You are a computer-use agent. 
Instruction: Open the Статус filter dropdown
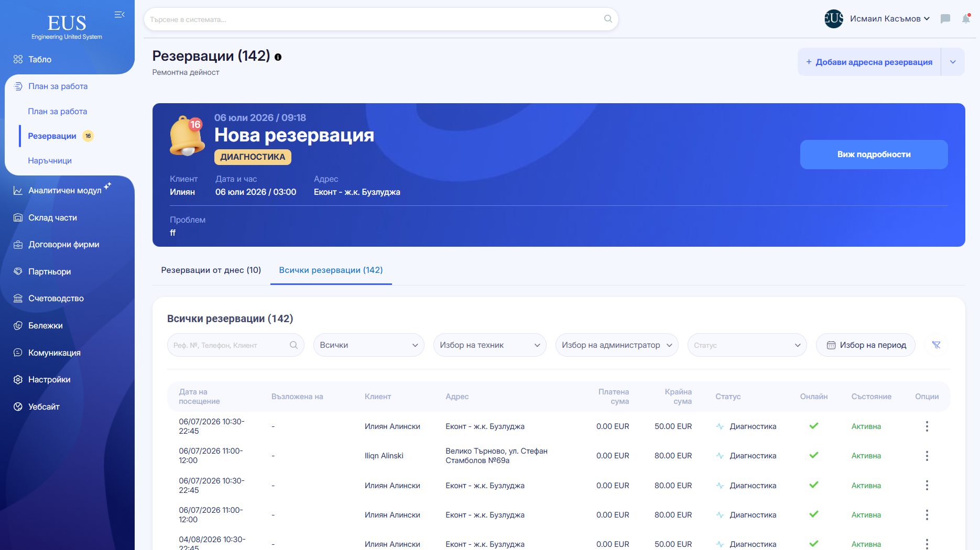point(747,345)
